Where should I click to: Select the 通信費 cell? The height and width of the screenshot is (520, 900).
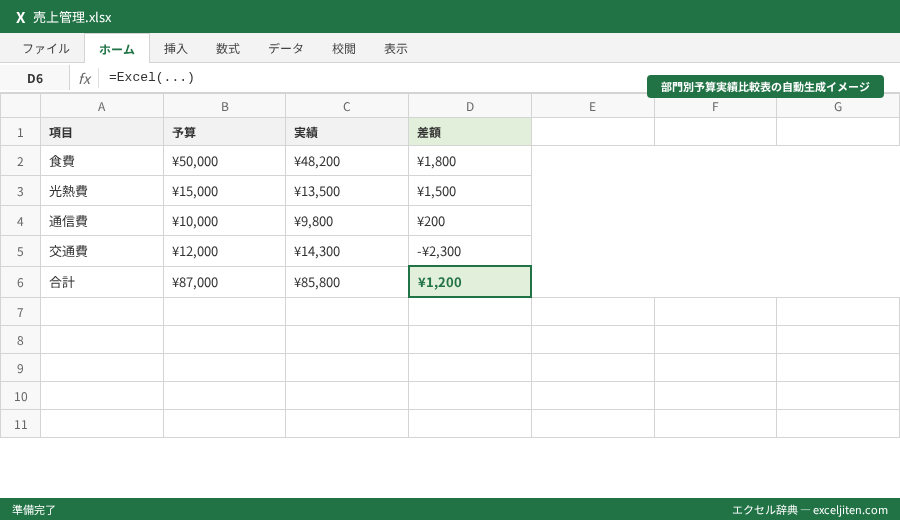(x=102, y=220)
